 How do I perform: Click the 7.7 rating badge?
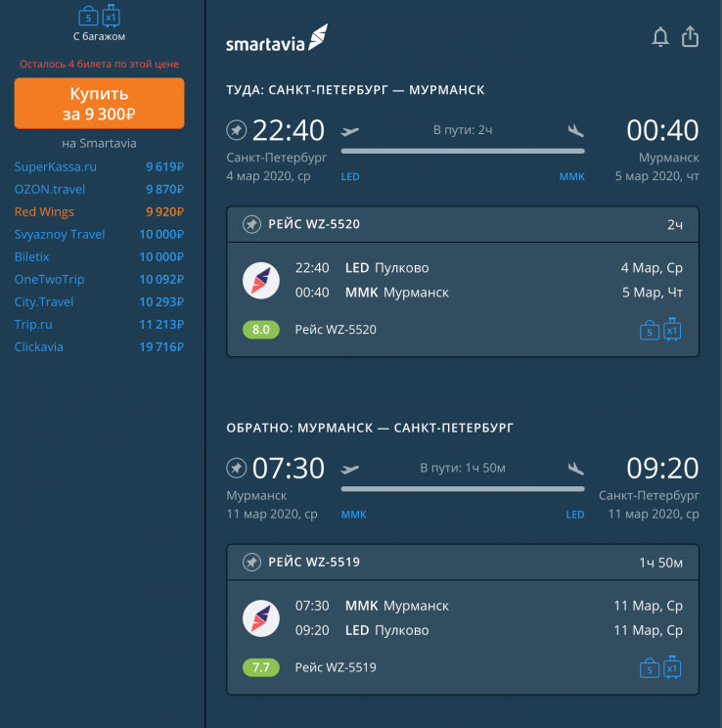(261, 667)
